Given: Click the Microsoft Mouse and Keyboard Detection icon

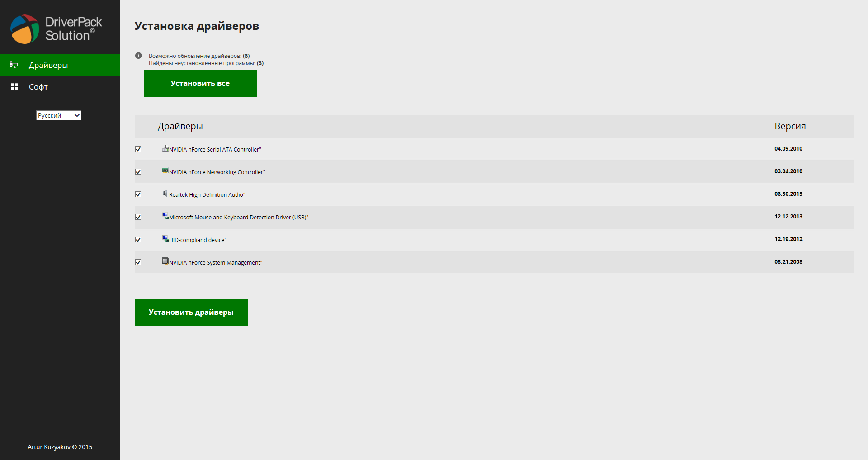Looking at the screenshot, I should coord(165,216).
